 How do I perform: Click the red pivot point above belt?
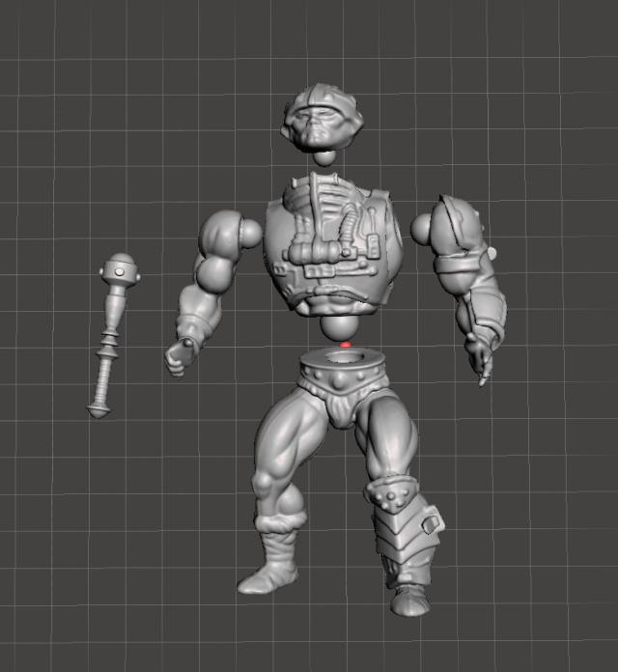coord(346,345)
